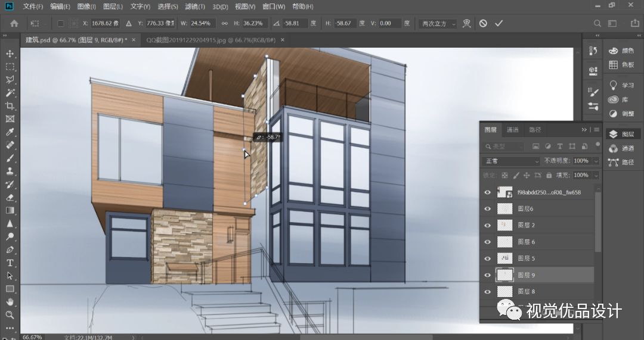Toggle the reference point checkbox
Screen dimensions: 644x340
coord(61,23)
